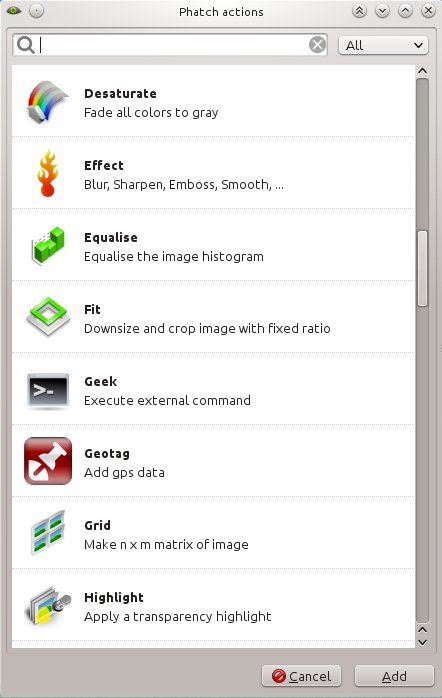Open the All category dropdown
The height and width of the screenshot is (698, 442).
(383, 45)
